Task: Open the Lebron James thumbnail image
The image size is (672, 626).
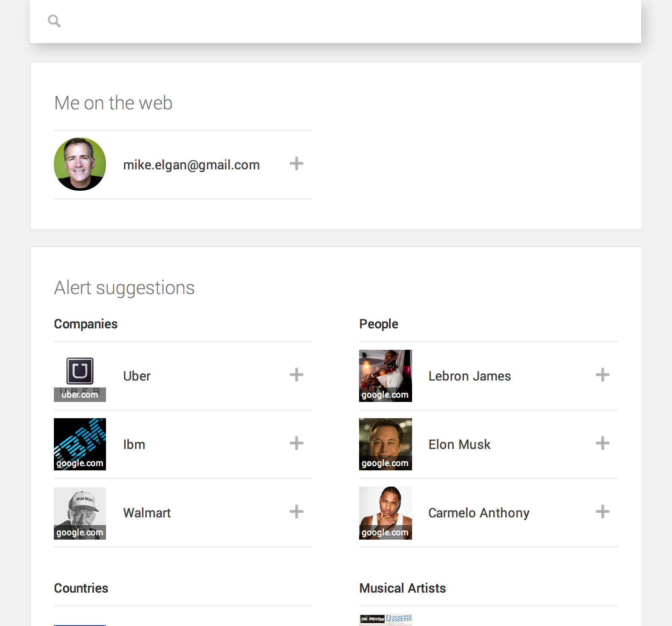Action: click(x=386, y=376)
